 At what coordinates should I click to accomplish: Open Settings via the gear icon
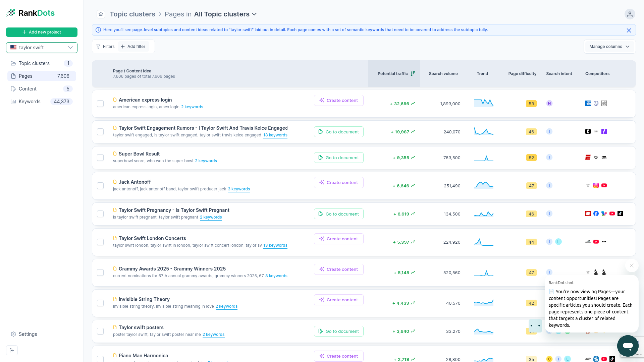click(13, 334)
